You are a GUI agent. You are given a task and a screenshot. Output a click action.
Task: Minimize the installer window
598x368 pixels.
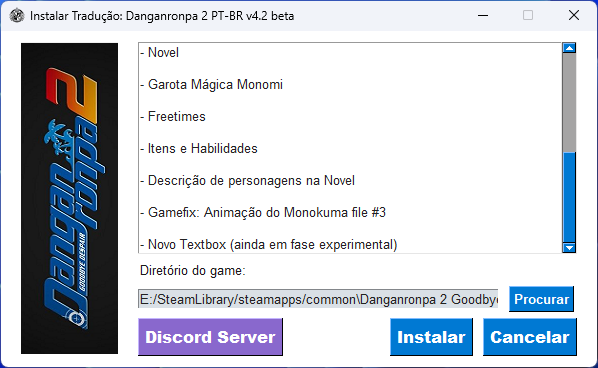tap(483, 16)
